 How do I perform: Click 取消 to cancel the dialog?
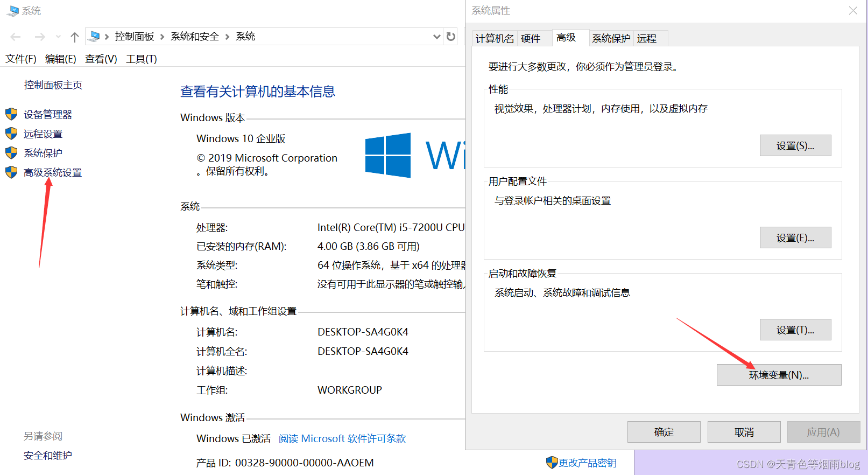click(744, 432)
